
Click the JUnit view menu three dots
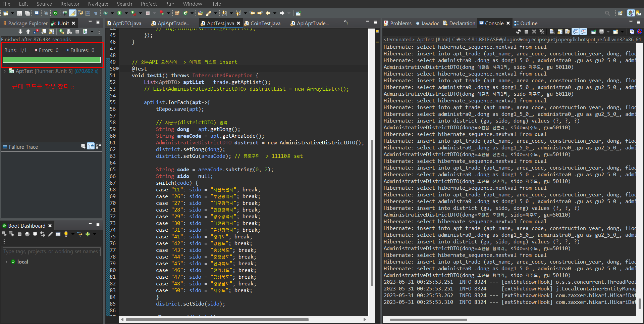(99, 32)
